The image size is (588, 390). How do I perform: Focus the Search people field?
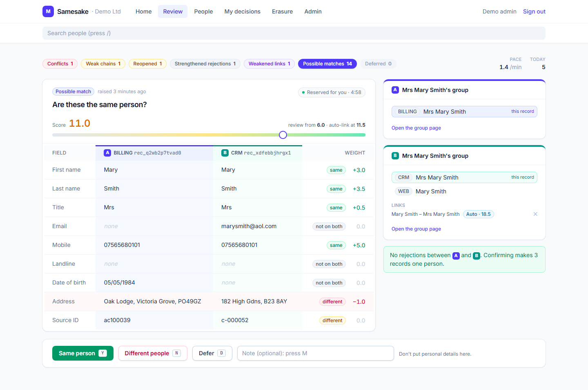294,33
